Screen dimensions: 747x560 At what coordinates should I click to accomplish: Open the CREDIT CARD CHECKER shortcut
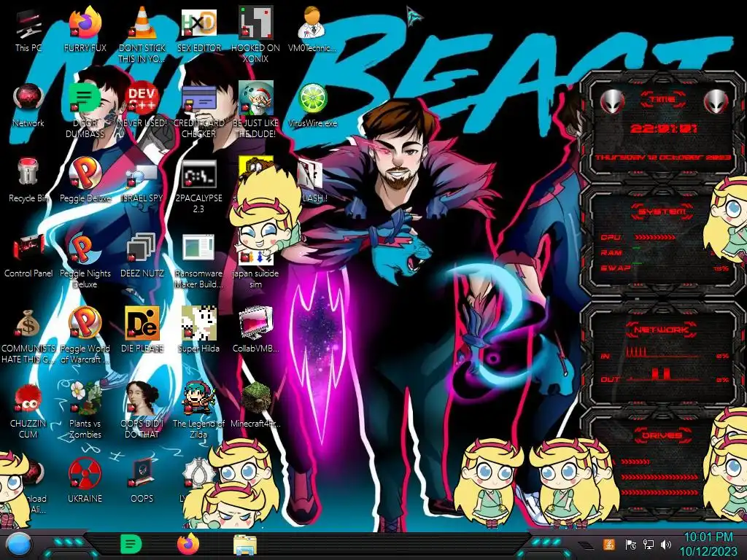click(199, 111)
